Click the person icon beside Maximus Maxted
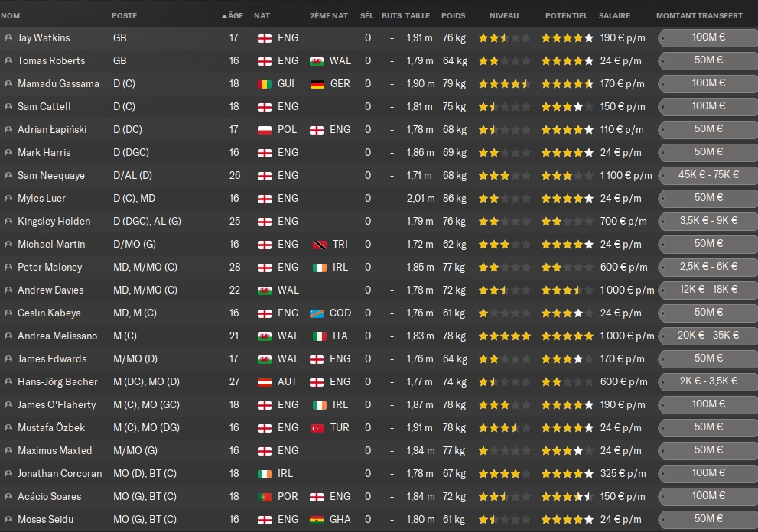The height and width of the screenshot is (532, 758). [8, 451]
